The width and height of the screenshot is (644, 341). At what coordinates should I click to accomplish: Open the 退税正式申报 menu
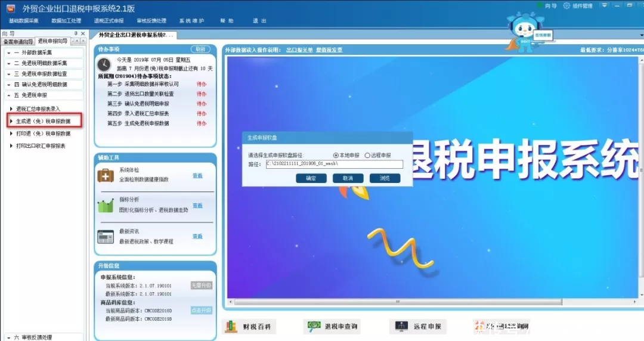pyautogui.click(x=109, y=21)
